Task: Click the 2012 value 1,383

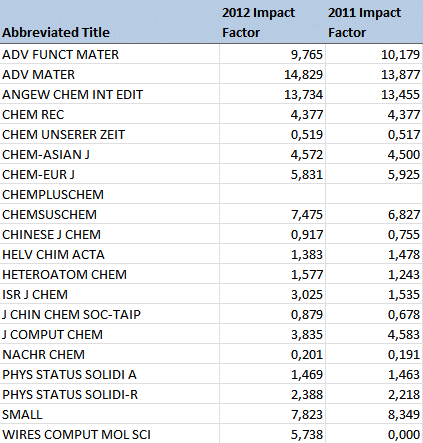Action: [307, 255]
